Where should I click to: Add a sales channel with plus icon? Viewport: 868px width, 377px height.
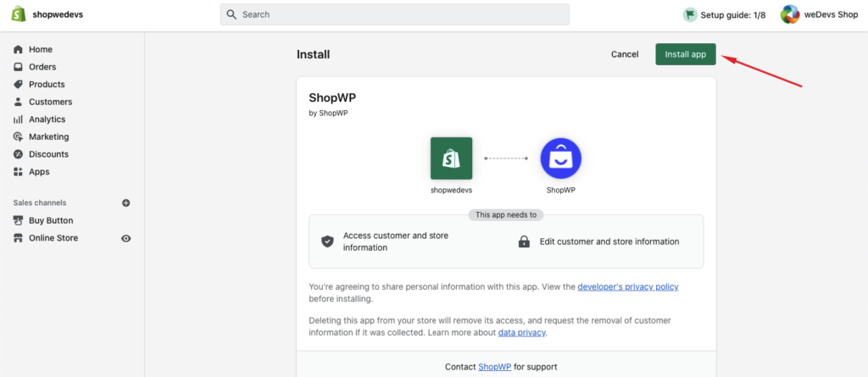point(125,202)
